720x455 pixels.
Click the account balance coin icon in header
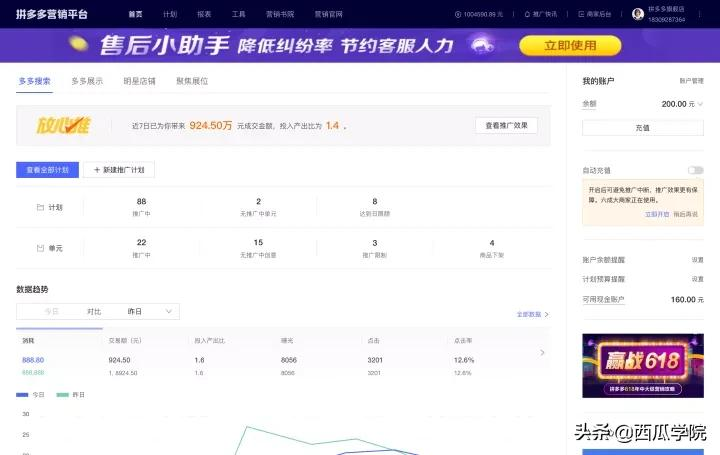tap(458, 15)
